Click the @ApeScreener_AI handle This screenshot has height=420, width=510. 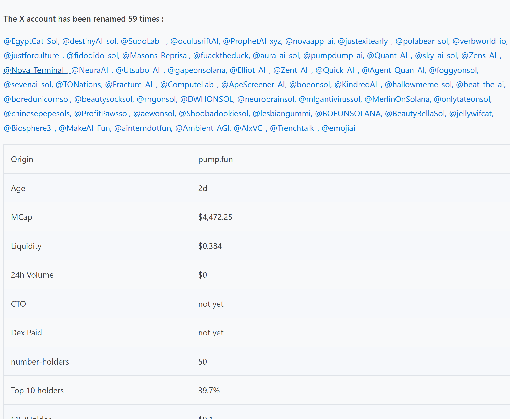tap(253, 85)
